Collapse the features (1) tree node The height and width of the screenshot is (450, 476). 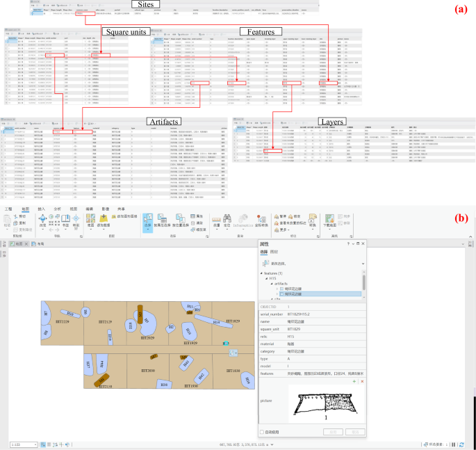point(261,273)
